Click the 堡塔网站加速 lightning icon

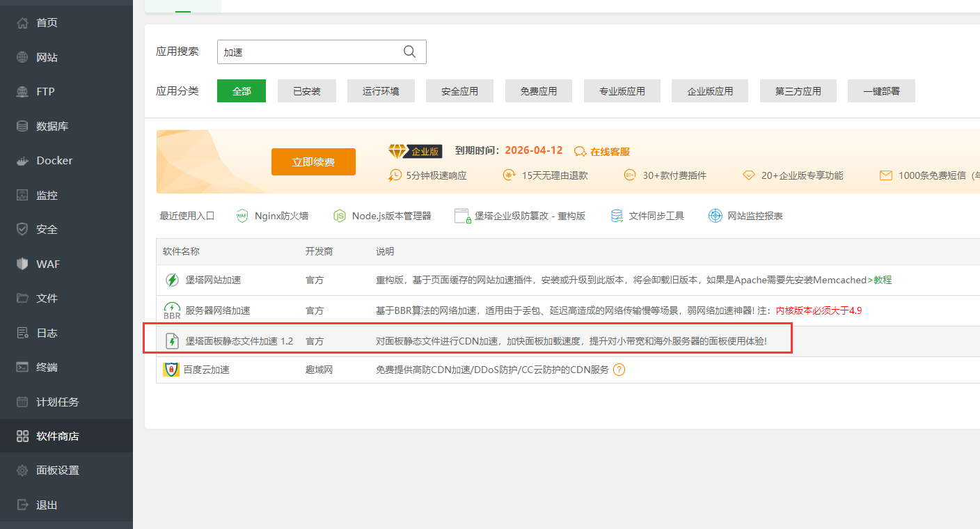171,280
